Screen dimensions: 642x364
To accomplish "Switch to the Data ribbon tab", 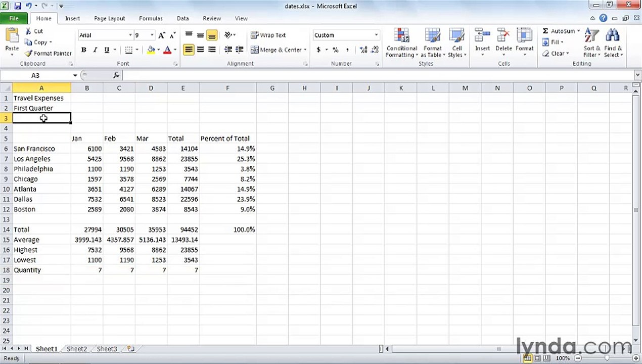I will pos(182,18).
